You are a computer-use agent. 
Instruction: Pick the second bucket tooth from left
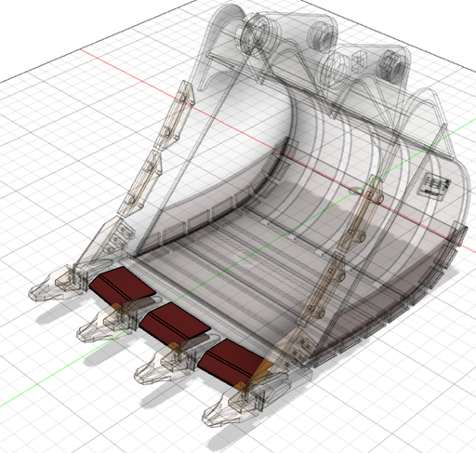pyautogui.click(x=105, y=324)
